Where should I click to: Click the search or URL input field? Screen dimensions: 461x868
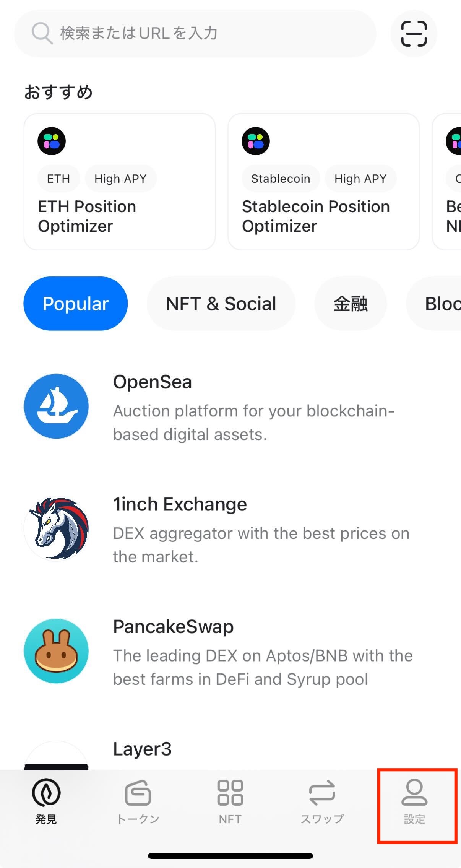coord(195,34)
